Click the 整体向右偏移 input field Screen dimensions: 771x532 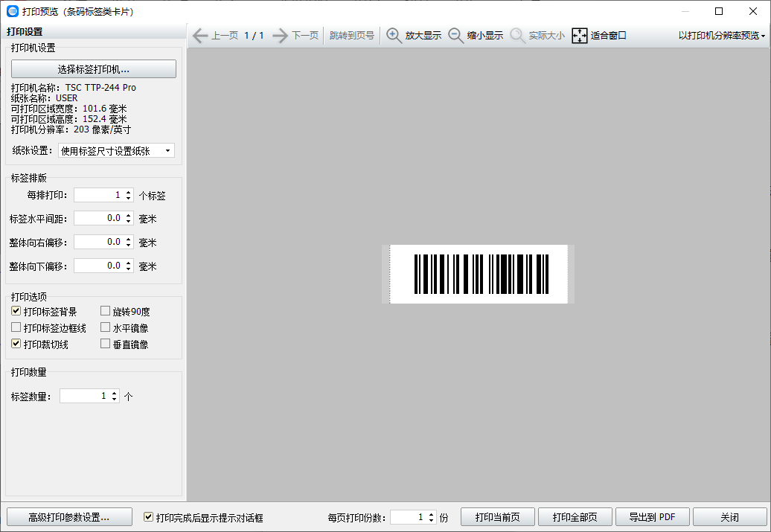(99, 242)
